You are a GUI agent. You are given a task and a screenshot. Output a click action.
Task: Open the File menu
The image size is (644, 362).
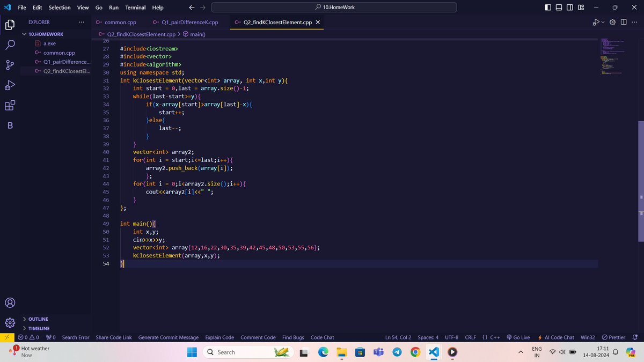(x=22, y=8)
